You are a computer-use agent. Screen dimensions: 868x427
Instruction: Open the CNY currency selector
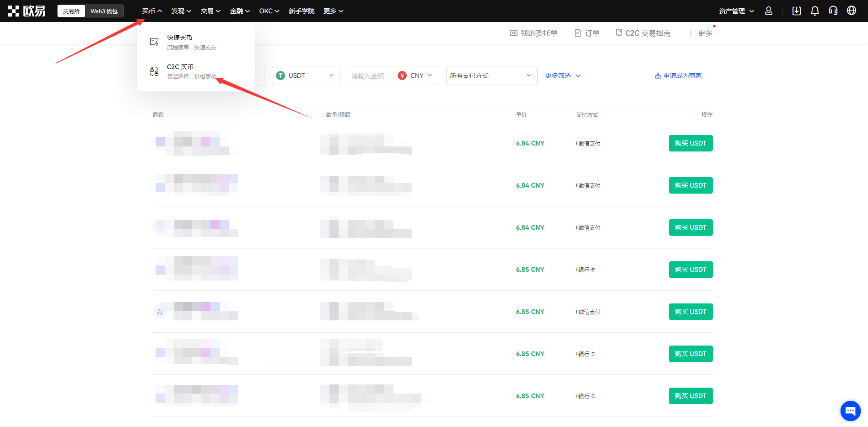click(x=415, y=76)
